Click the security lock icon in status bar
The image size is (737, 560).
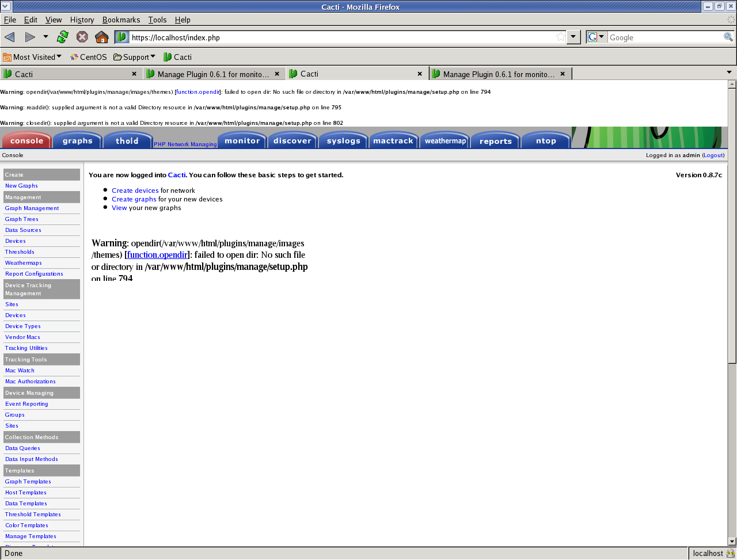730,554
